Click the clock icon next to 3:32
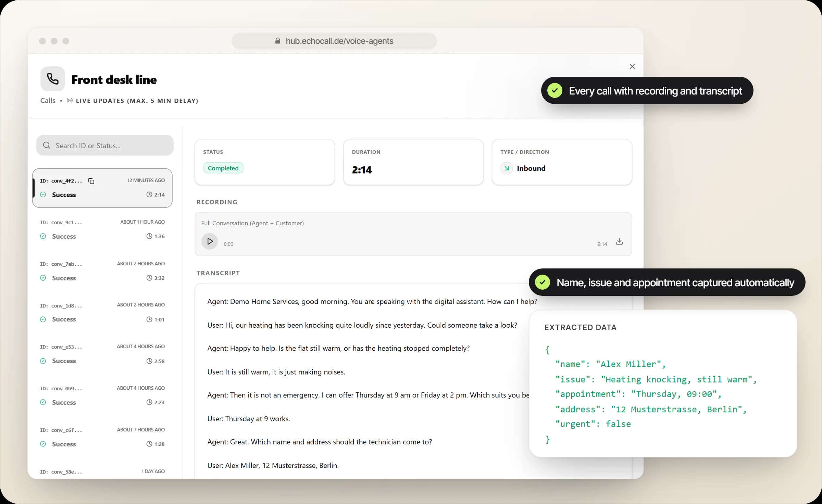This screenshot has height=504, width=822. pos(149,278)
